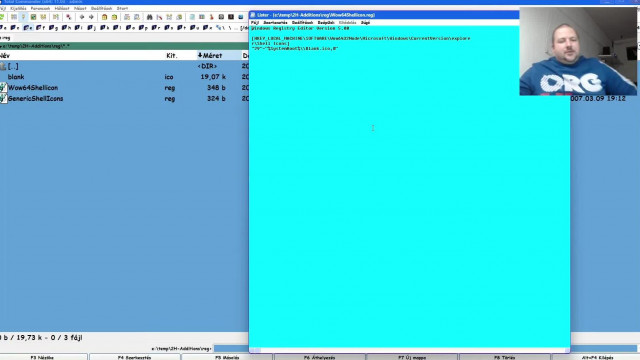Open Nézet menu in Total Commander
This screenshot has height=360, width=640.
[80, 8]
